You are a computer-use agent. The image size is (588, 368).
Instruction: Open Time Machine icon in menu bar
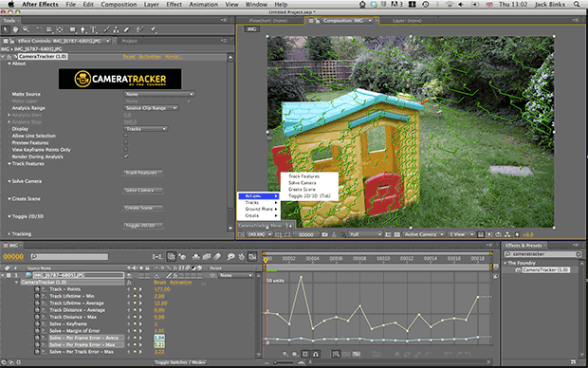pos(425,4)
